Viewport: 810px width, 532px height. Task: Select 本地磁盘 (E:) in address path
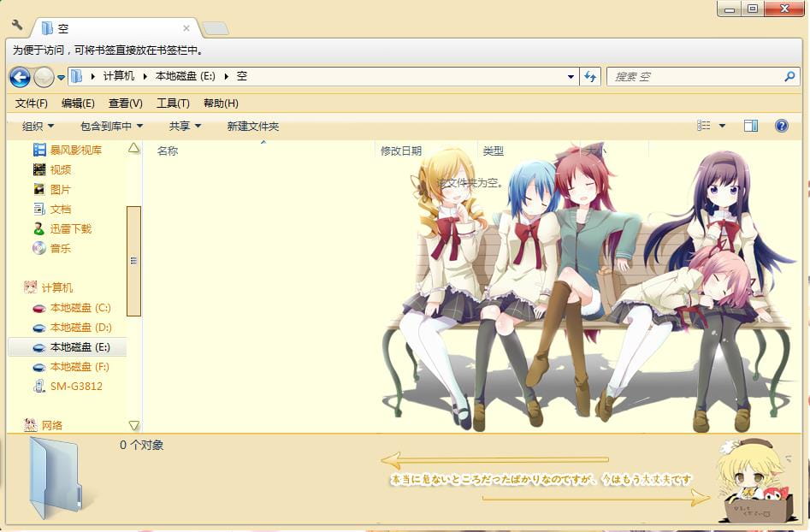coord(185,76)
